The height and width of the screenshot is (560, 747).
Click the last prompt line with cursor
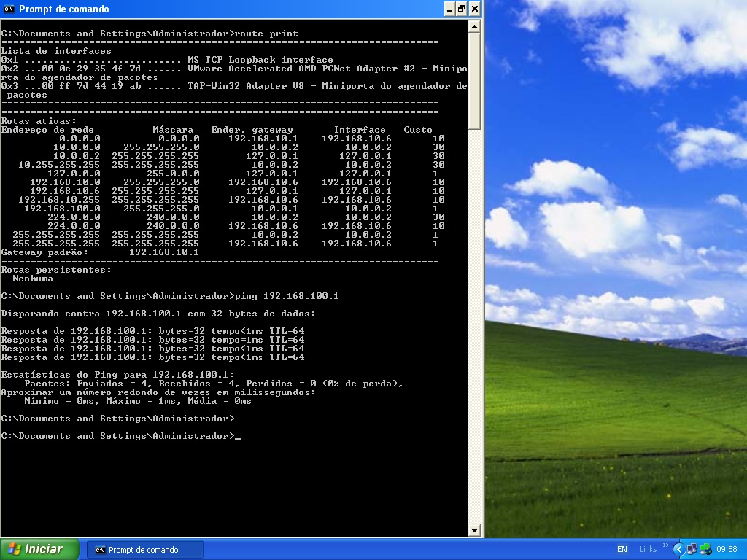[120, 436]
